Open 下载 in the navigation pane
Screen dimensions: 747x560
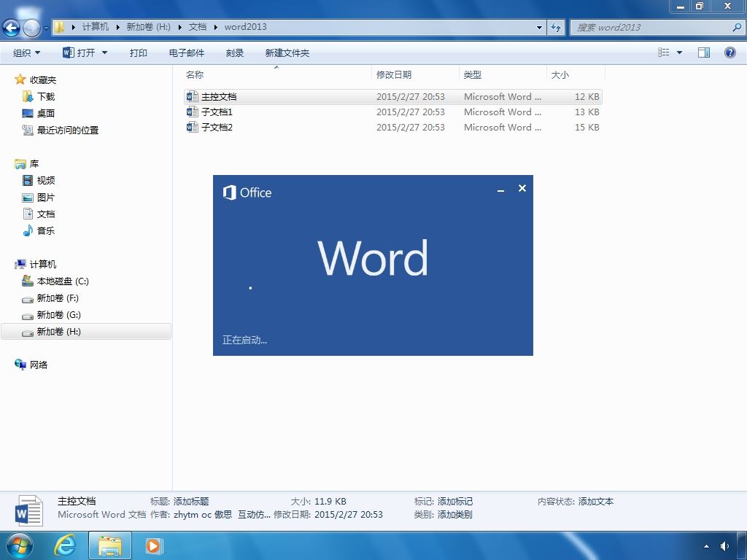(46, 97)
